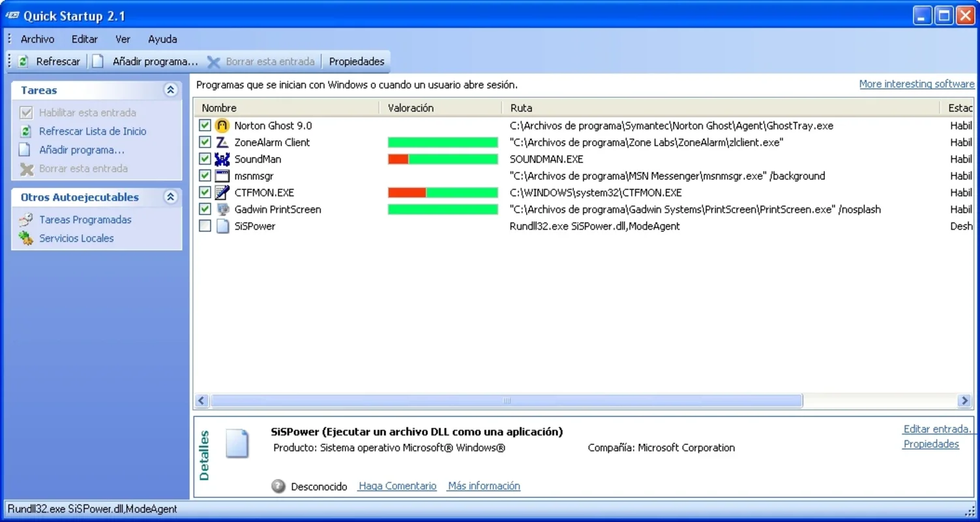980x522 pixels.
Task: Click the SoundMan speaker icon
Action: coord(222,159)
